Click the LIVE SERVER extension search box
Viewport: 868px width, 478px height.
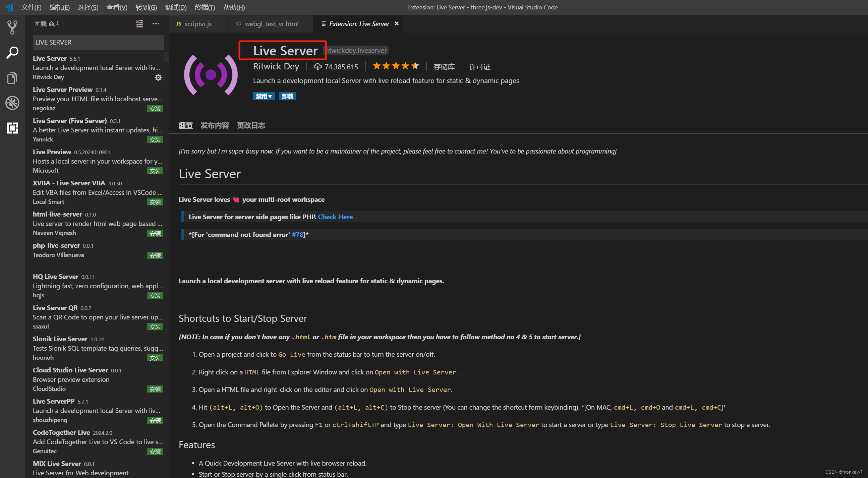[98, 43]
